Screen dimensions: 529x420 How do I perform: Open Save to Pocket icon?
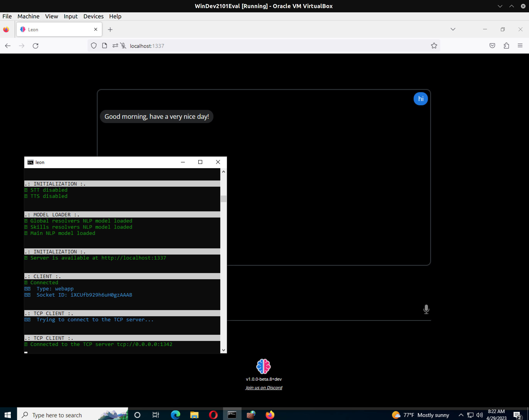pos(492,46)
